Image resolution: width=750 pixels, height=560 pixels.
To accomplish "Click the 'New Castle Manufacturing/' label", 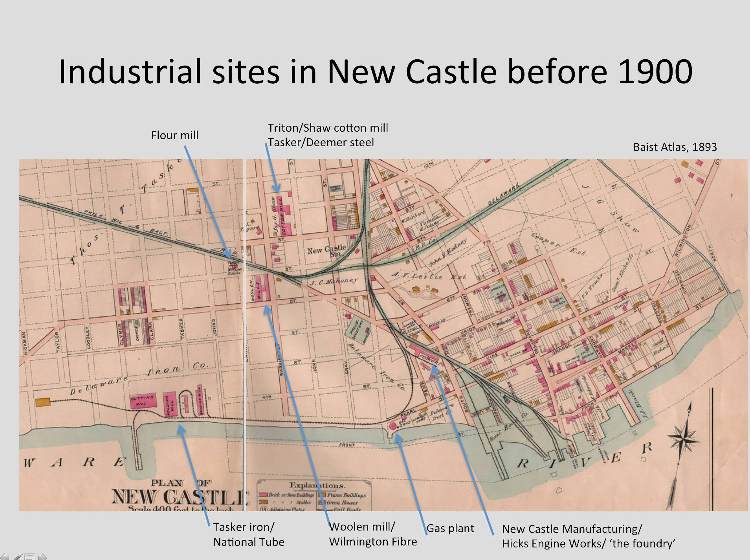I will coord(572,529).
